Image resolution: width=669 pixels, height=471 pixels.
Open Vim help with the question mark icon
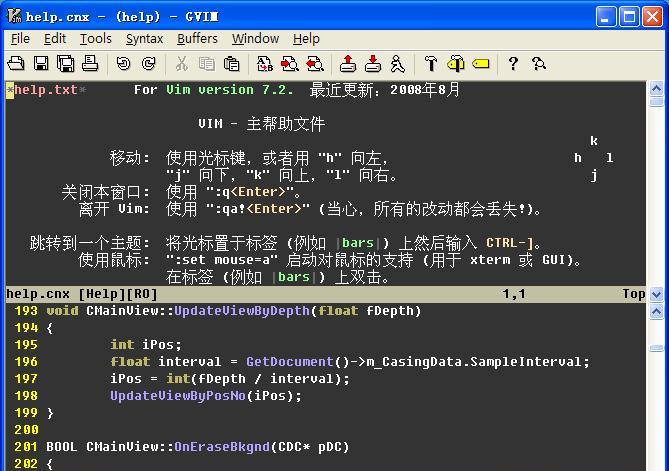pyautogui.click(x=513, y=64)
